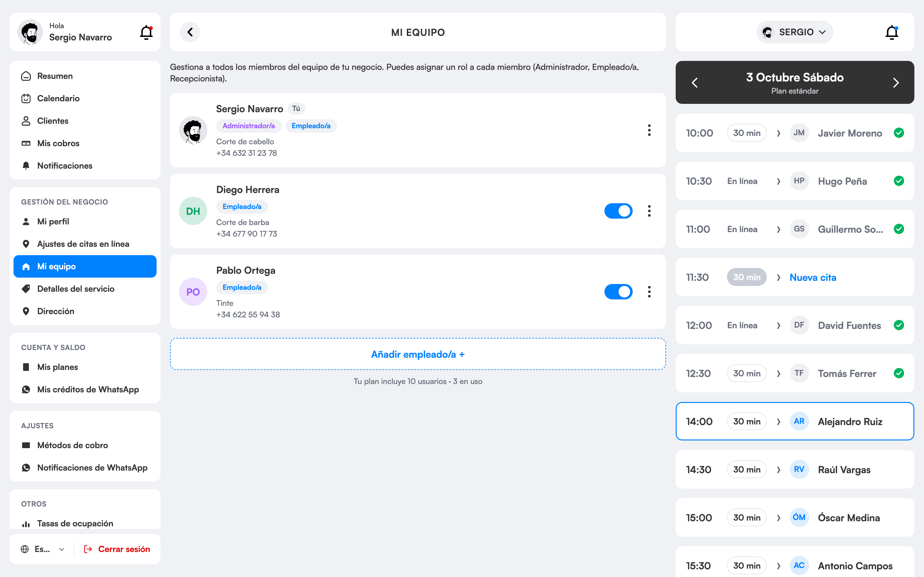
Task: Toggle Diego Herrera's active switch
Action: click(618, 211)
